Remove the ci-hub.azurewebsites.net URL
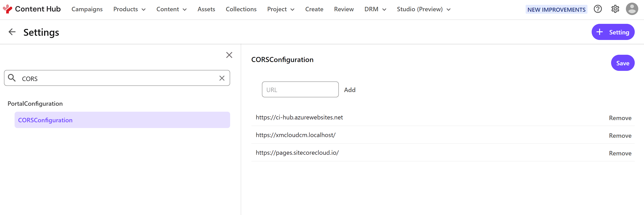This screenshot has width=644, height=215. 620,118
